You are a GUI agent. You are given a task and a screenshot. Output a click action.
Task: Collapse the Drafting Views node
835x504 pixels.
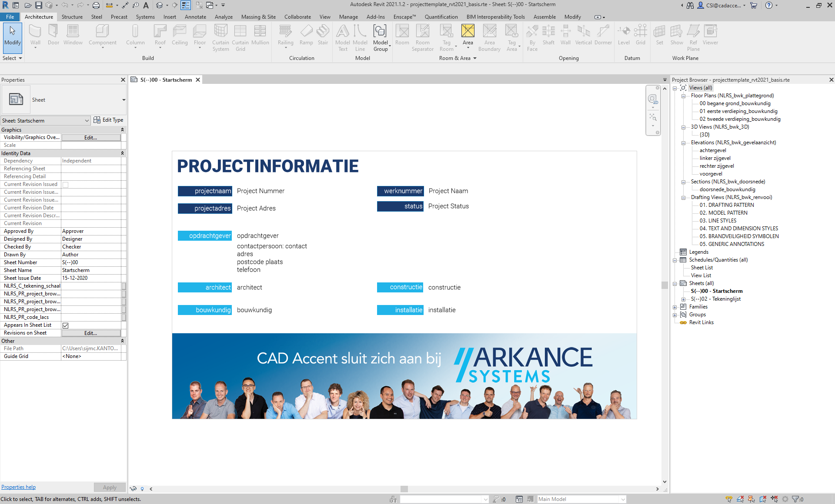[683, 198]
